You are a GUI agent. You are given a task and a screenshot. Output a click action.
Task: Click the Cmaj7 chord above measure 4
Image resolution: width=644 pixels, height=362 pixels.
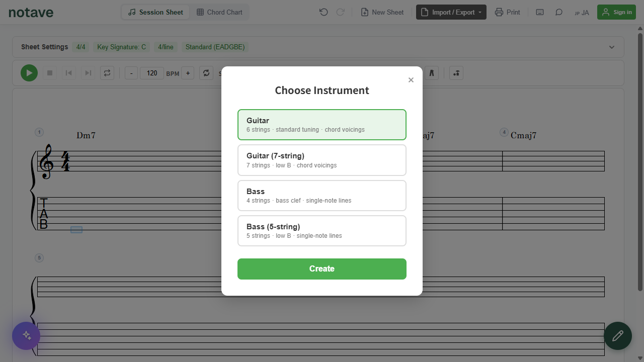click(x=523, y=135)
